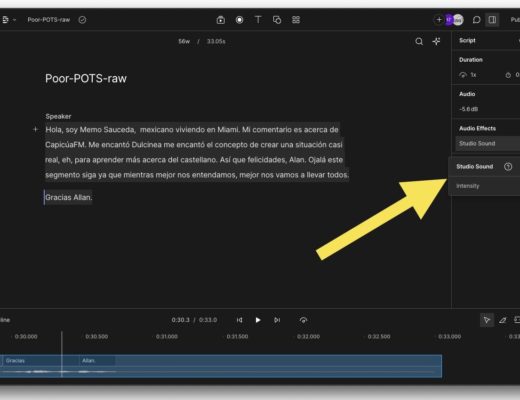Screen dimensions: 520x400
Task: Click the 0:31.500 ruler mark
Action: (x=237, y=337)
